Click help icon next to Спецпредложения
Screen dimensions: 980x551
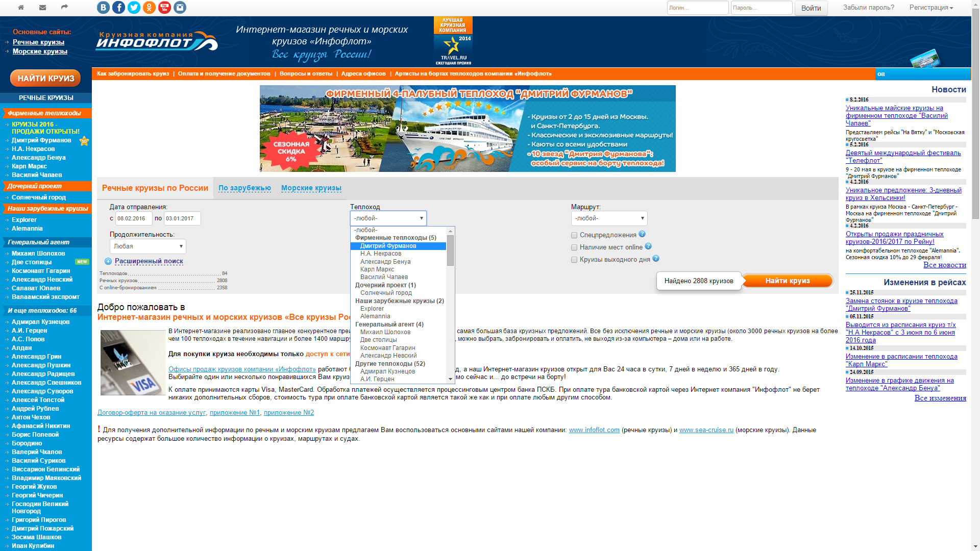point(642,234)
